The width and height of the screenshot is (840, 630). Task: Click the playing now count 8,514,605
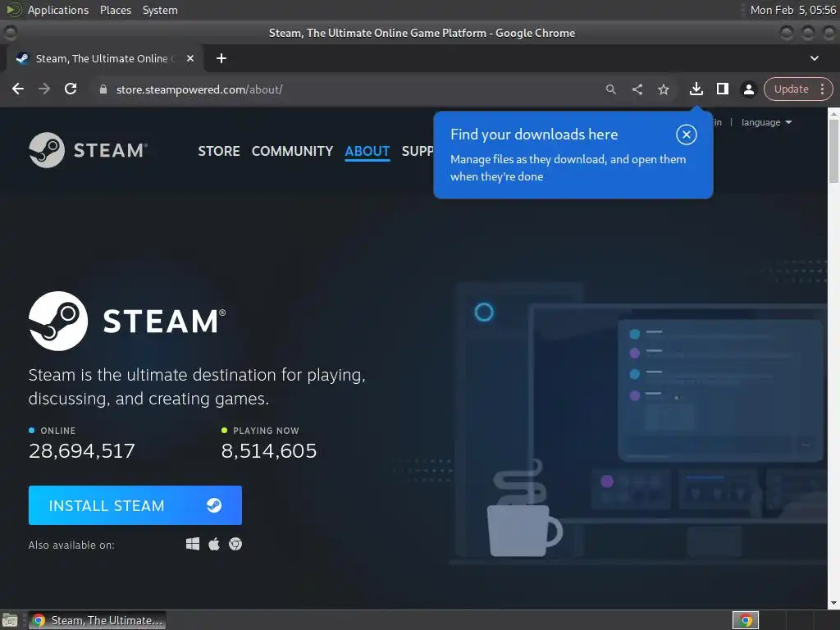pyautogui.click(x=269, y=451)
